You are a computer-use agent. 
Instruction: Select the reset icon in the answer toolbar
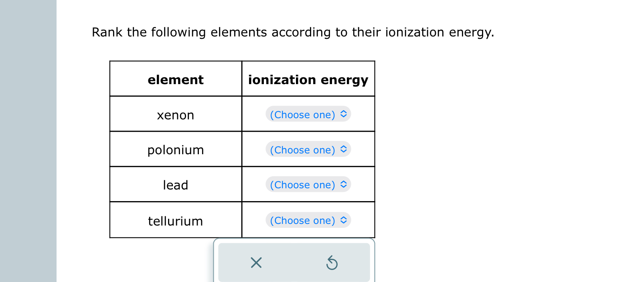[332, 263]
